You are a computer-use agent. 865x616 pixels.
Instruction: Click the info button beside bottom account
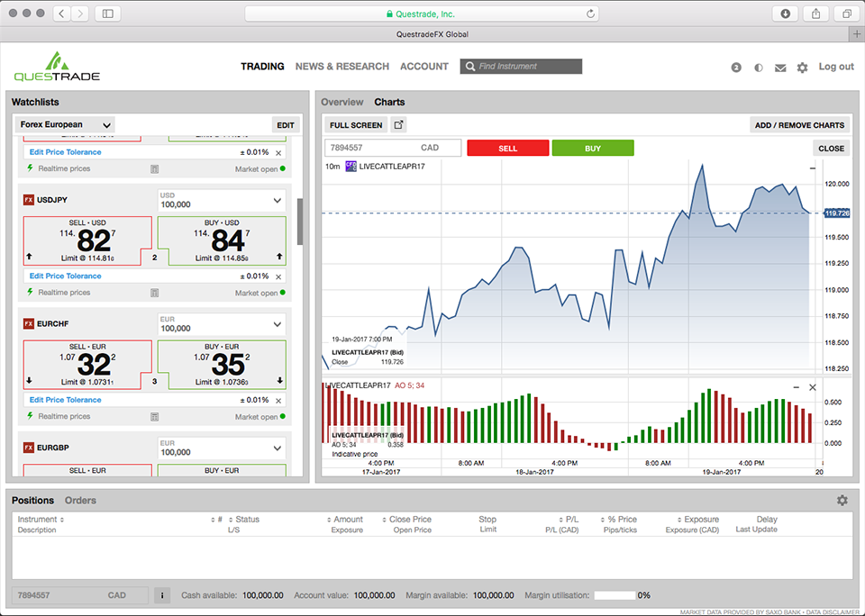click(161, 595)
